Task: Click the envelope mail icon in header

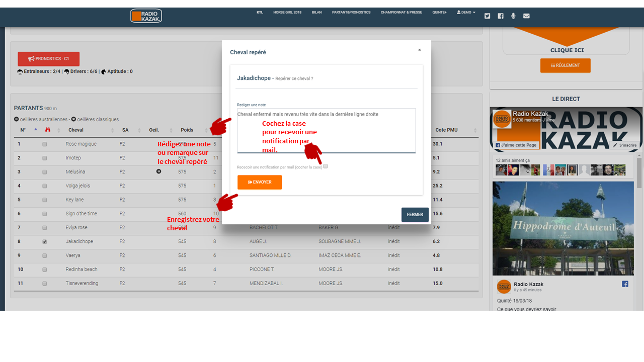Action: coord(526,16)
